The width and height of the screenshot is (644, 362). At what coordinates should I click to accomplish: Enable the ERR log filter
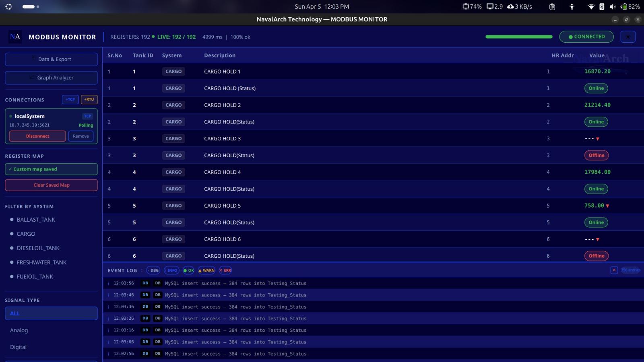[x=225, y=270]
